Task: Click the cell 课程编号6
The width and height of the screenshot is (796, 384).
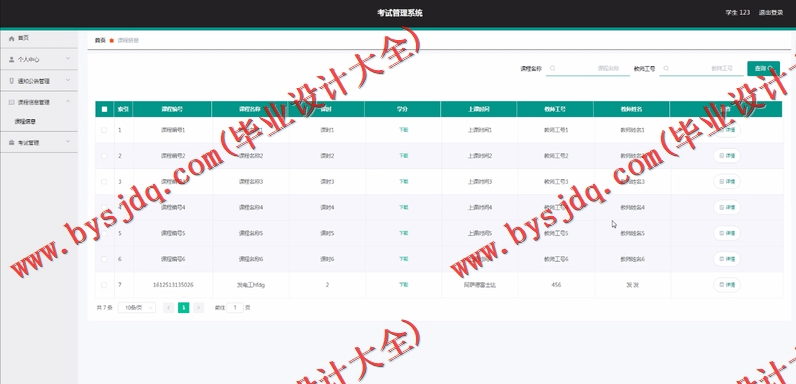Action: click(x=173, y=259)
